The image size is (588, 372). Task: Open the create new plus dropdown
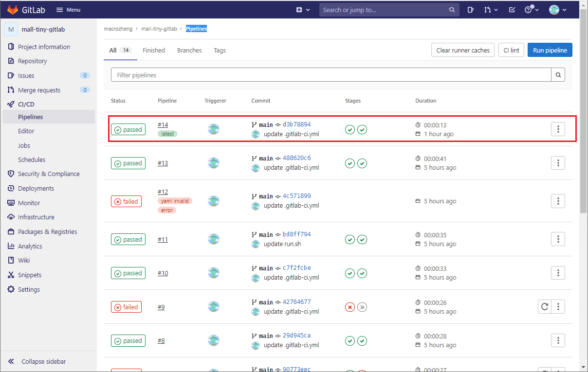(303, 10)
